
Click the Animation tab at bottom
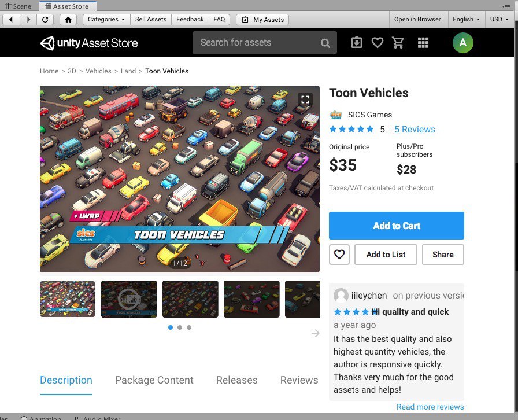[x=41, y=417]
